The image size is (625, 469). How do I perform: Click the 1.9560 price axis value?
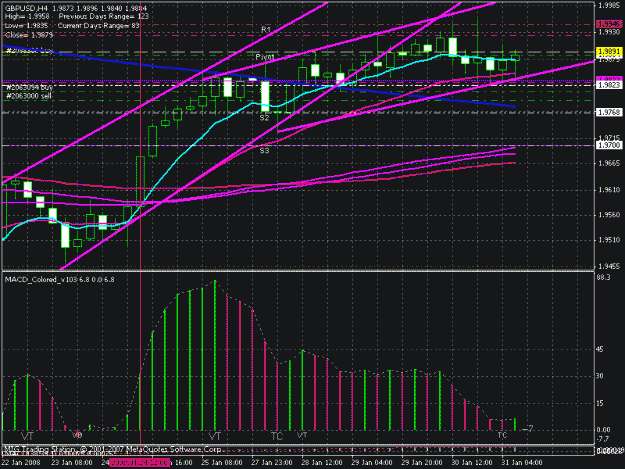[x=609, y=215]
